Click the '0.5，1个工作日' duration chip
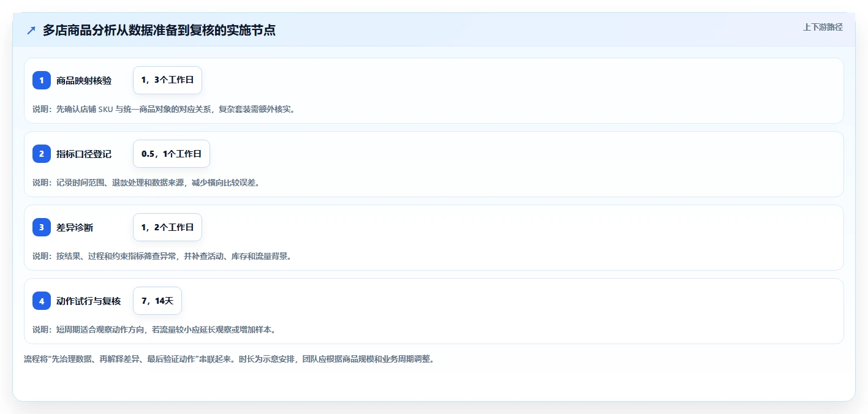Screen dimensions: 868x414 tap(172, 154)
